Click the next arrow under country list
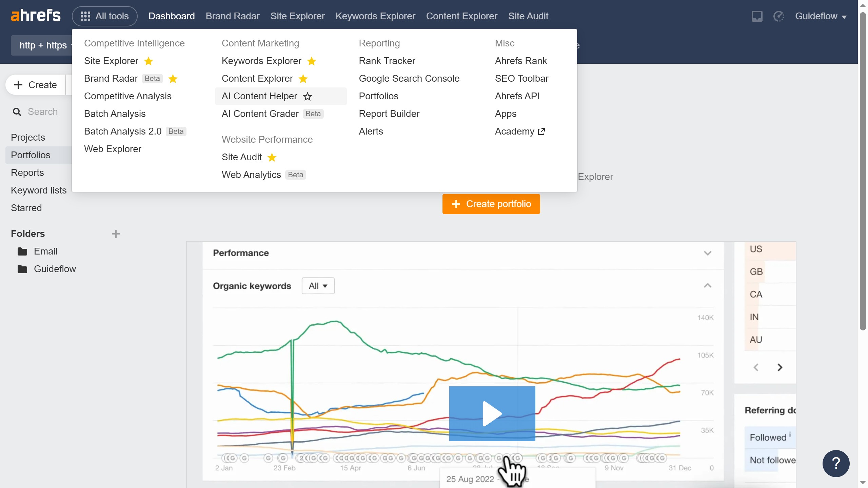The image size is (868, 488). click(780, 367)
